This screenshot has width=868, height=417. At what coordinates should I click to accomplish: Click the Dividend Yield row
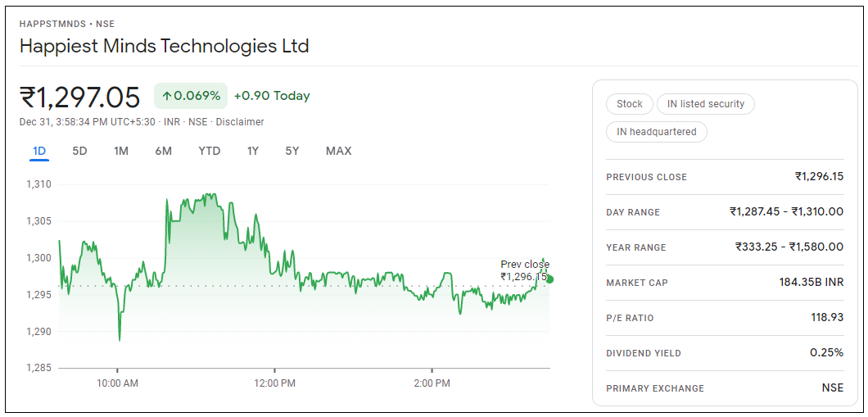[x=724, y=353]
